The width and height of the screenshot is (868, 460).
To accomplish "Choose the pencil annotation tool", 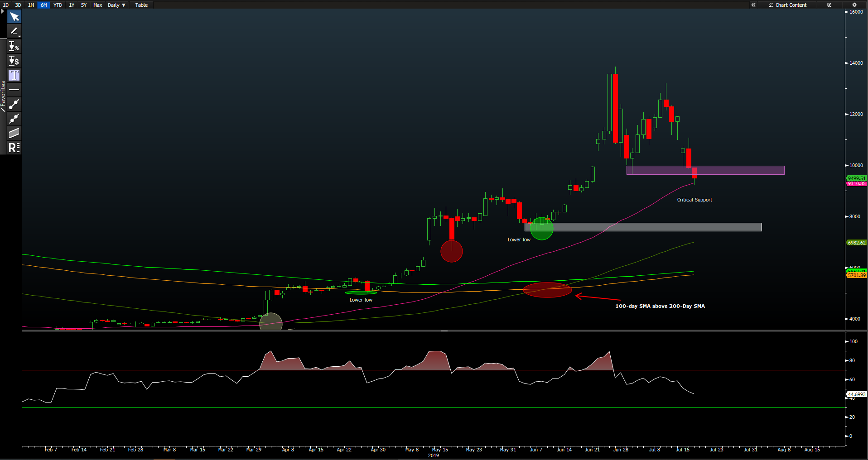I will click(14, 31).
